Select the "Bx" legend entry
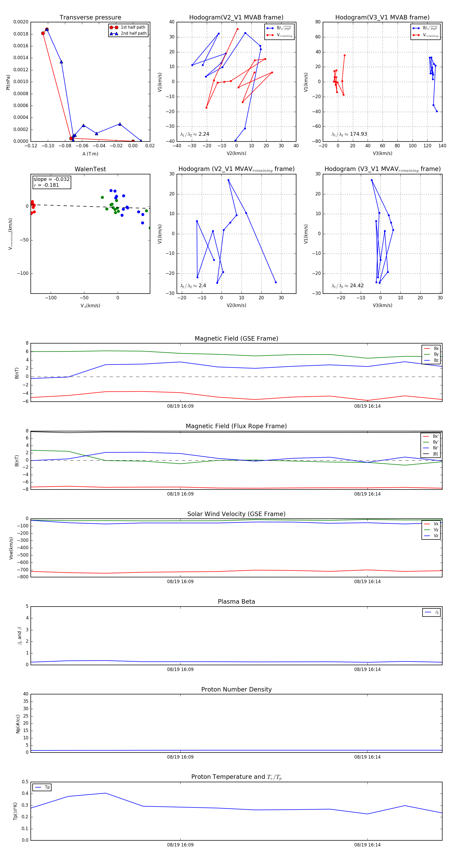 pyautogui.click(x=431, y=349)
